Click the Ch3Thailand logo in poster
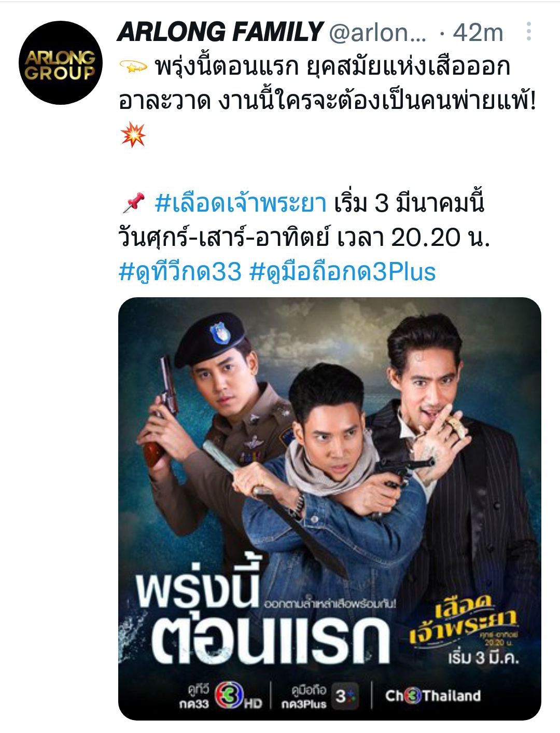The width and height of the screenshot is (560, 733). (x=432, y=696)
